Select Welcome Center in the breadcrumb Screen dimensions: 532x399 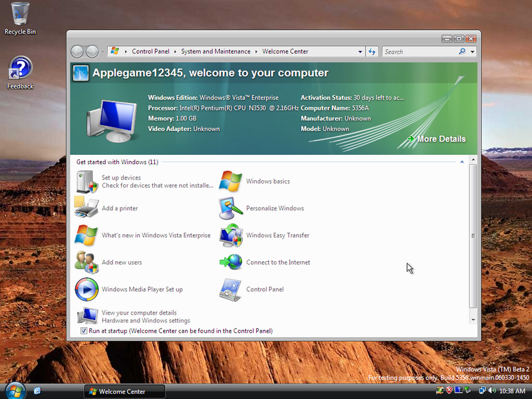(285, 51)
